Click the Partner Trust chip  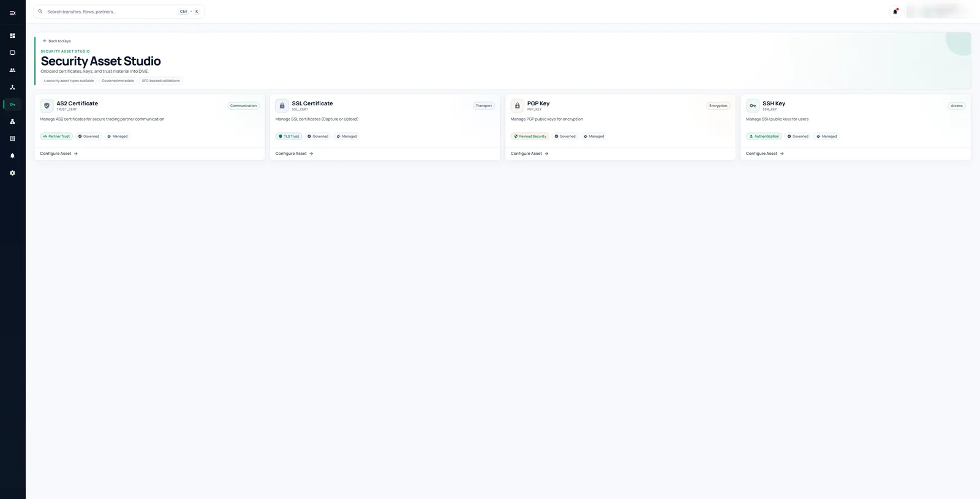[x=56, y=137]
